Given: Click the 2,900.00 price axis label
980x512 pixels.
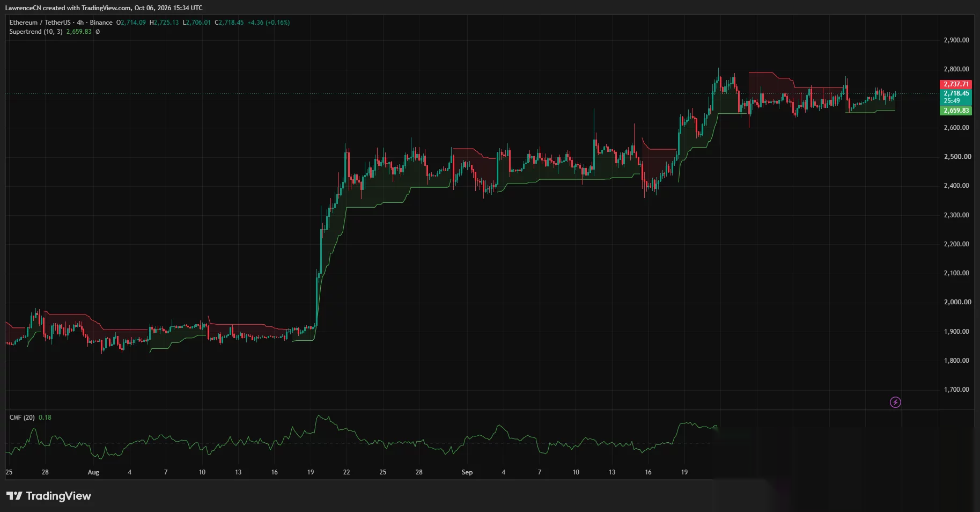Looking at the screenshot, I should (x=956, y=40).
